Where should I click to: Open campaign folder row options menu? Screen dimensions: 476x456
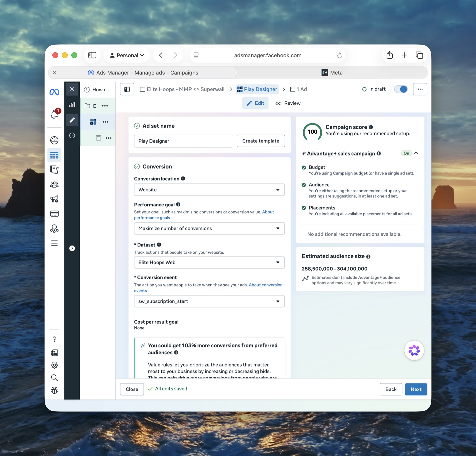point(105,106)
